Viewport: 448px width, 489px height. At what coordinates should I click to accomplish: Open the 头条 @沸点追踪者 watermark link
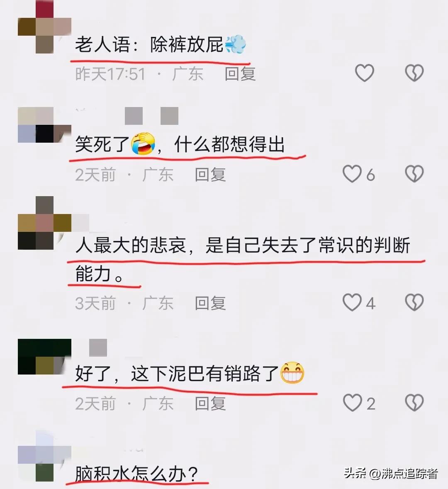(391, 473)
